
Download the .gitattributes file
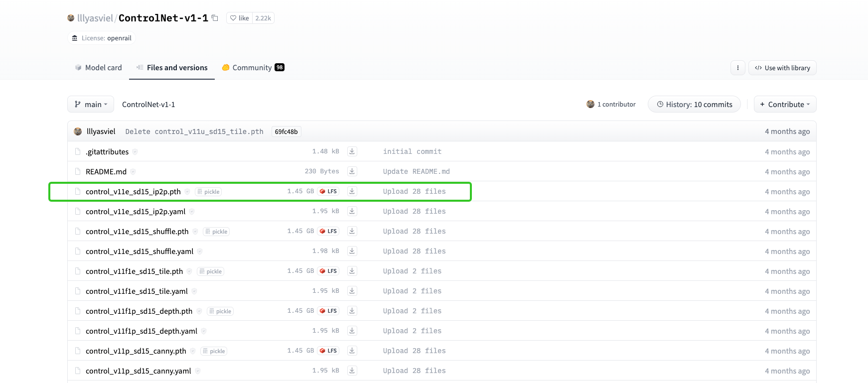click(x=352, y=151)
